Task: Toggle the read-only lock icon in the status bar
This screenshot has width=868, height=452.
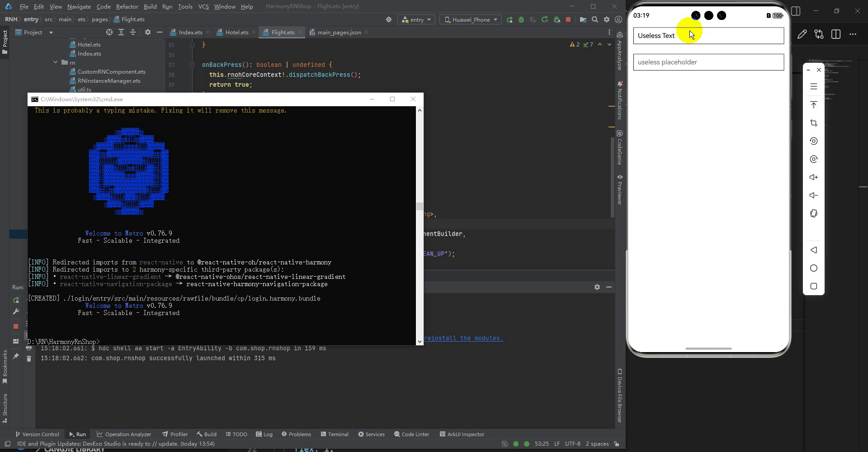Action: (x=617, y=444)
